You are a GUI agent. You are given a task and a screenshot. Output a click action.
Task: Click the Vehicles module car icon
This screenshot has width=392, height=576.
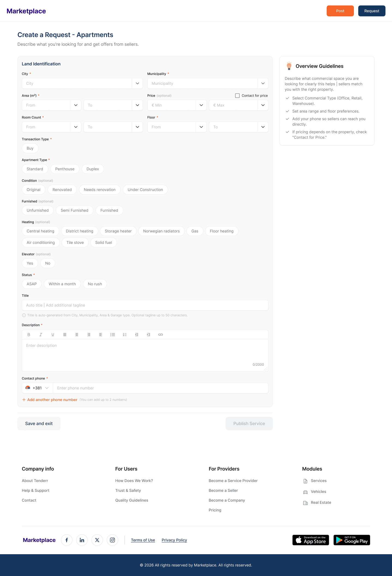click(x=305, y=492)
